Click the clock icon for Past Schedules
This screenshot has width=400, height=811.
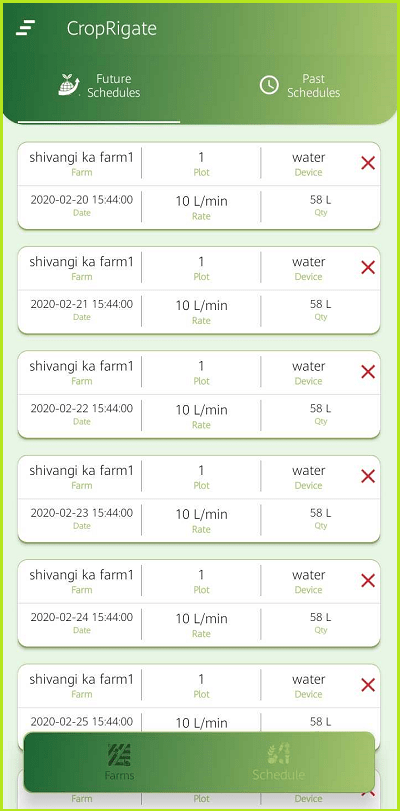coord(269,85)
